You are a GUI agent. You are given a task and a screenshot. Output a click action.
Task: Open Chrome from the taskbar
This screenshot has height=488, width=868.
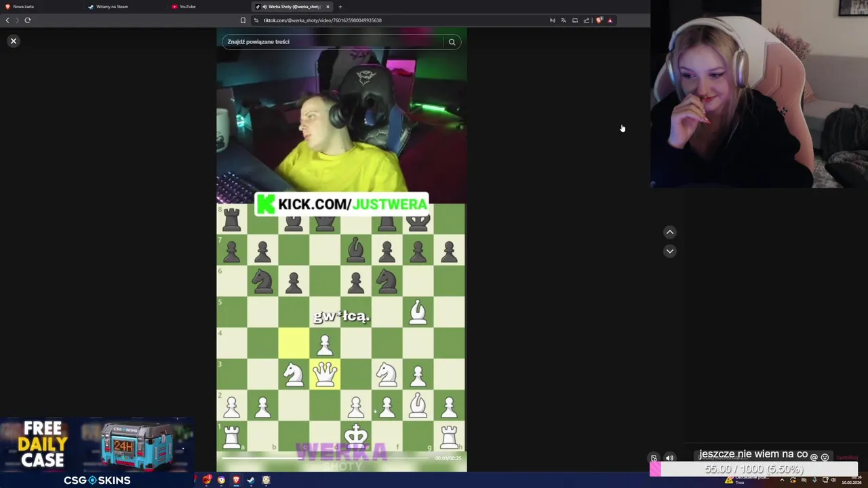(221, 480)
